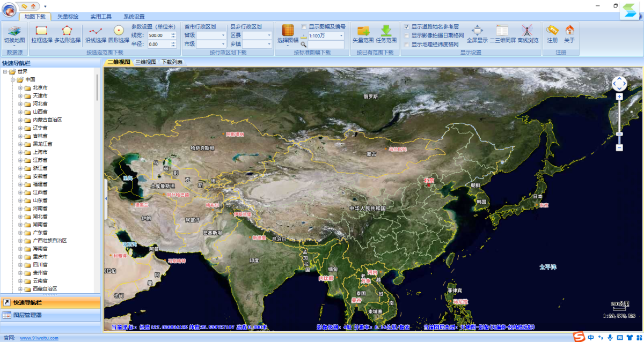Enable 显示图幅及编号 checkbox
This screenshot has height=342, width=644.
(x=304, y=26)
